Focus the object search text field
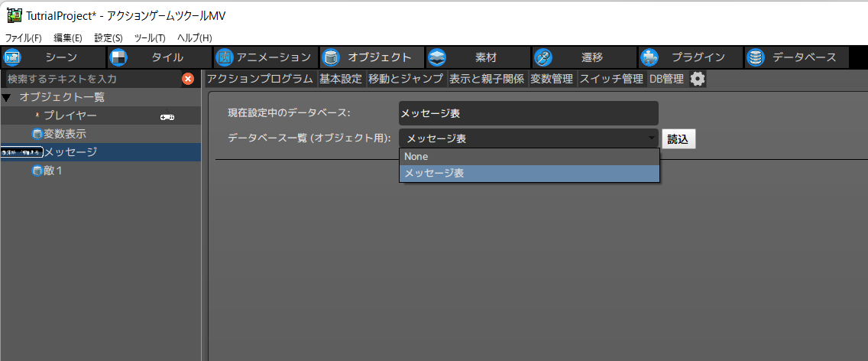868x361 pixels. (x=93, y=79)
